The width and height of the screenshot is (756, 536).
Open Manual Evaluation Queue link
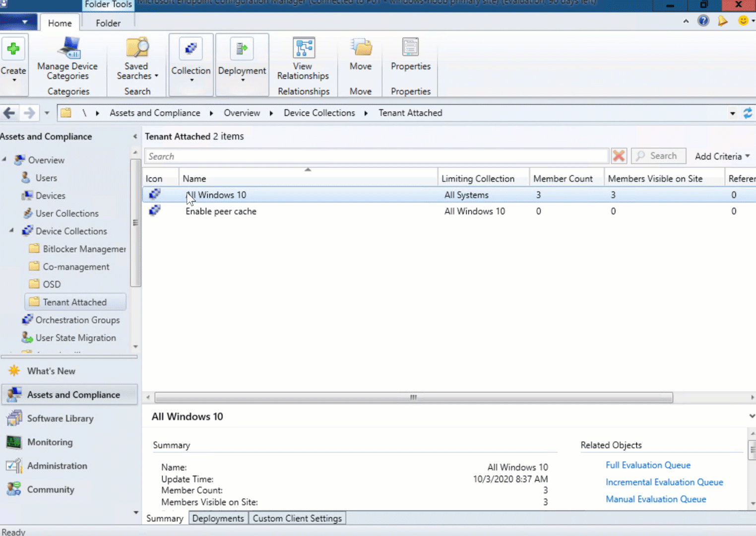pyautogui.click(x=656, y=499)
